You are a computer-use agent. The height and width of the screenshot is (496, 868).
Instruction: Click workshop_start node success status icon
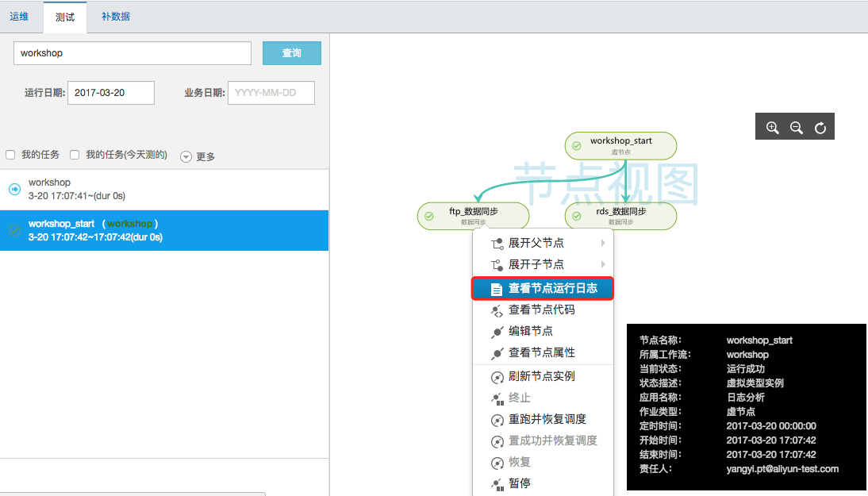coord(577,145)
